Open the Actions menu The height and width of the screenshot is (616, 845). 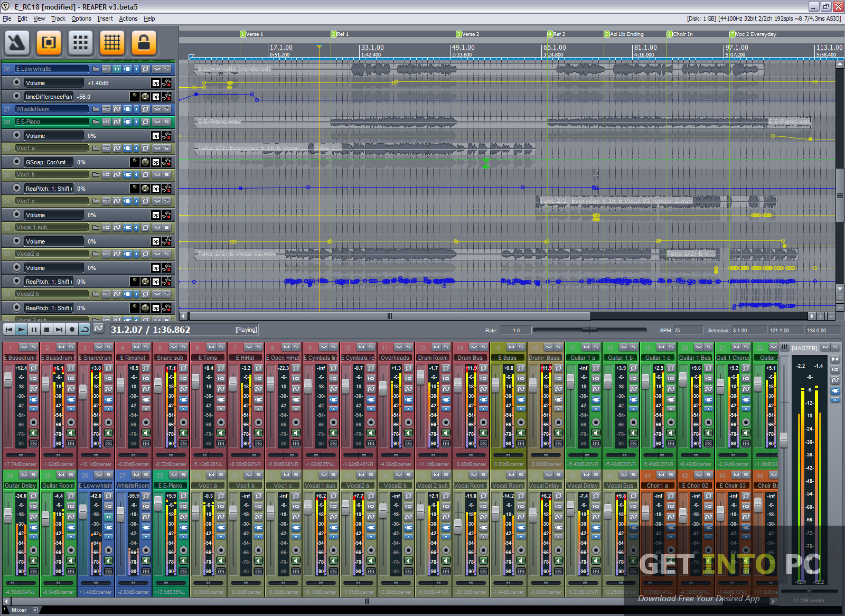click(x=128, y=18)
